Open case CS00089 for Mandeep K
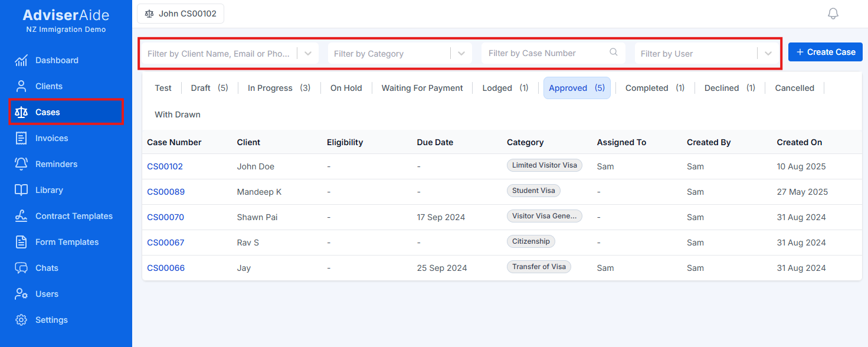The height and width of the screenshot is (347, 868). 165,191
